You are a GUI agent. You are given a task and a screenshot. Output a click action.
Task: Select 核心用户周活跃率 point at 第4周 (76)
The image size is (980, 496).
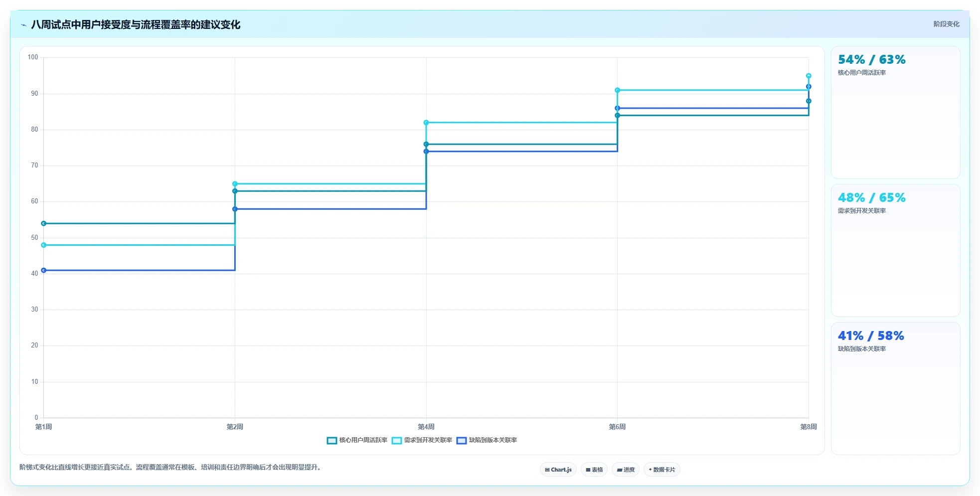pyautogui.click(x=426, y=144)
